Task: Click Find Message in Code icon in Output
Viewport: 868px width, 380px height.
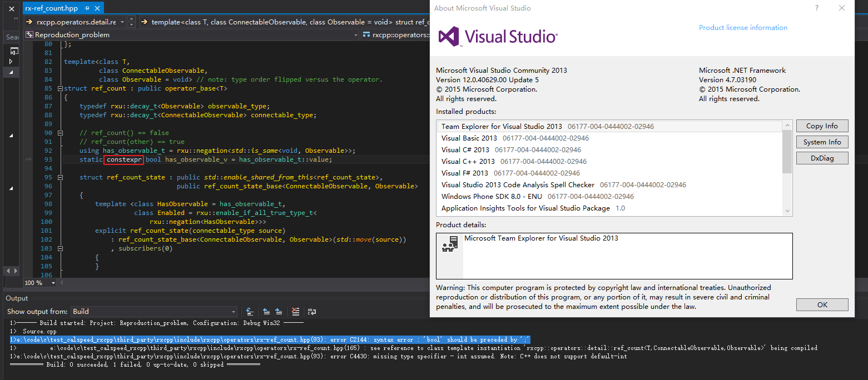Action: pyautogui.click(x=250, y=312)
